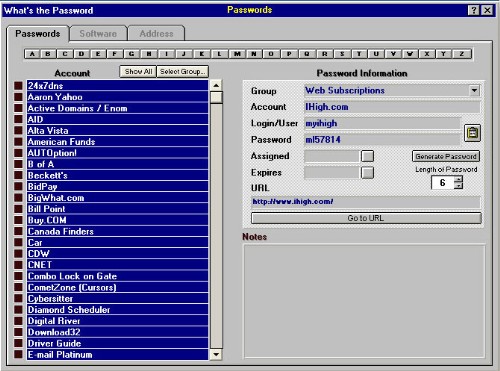Select the CDW account row

click(117, 254)
